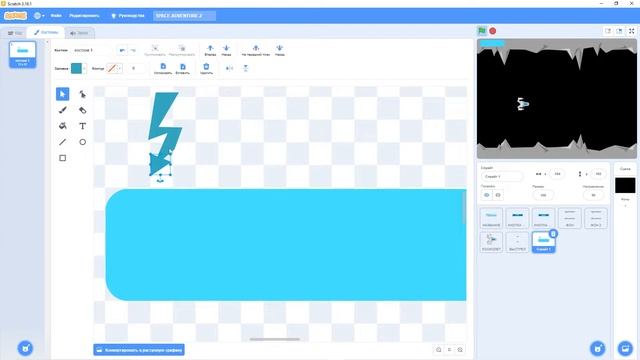The height and width of the screenshot is (360, 640).
Task: Edit the sprite y position field
Action: pyautogui.click(x=598, y=174)
